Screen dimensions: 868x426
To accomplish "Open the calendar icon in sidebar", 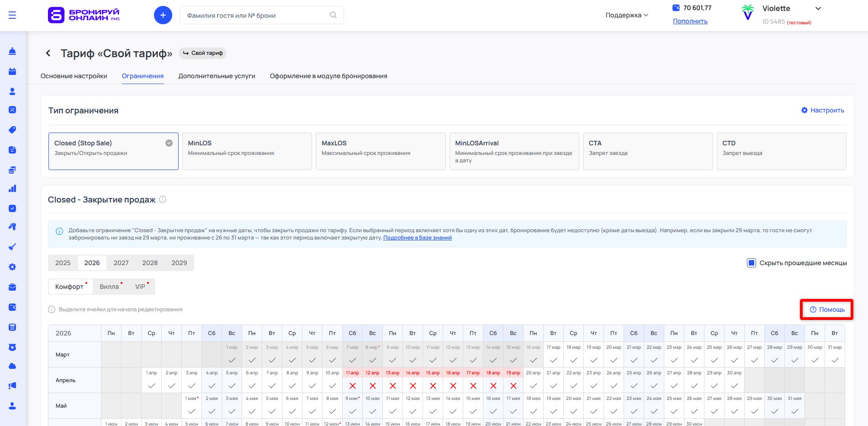I will point(12,71).
